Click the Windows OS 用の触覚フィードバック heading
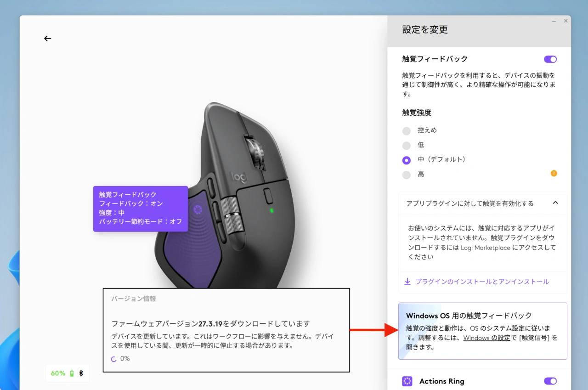588x390 pixels. [x=469, y=316]
